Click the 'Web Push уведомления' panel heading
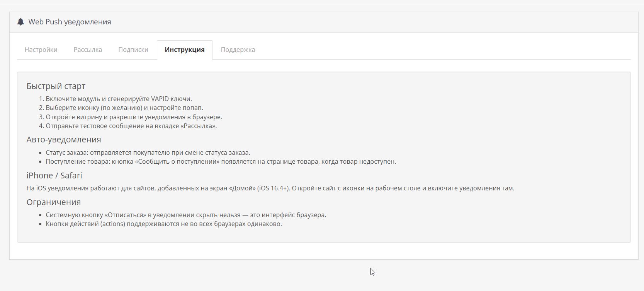Screen dimensions: 644x291 (70, 22)
